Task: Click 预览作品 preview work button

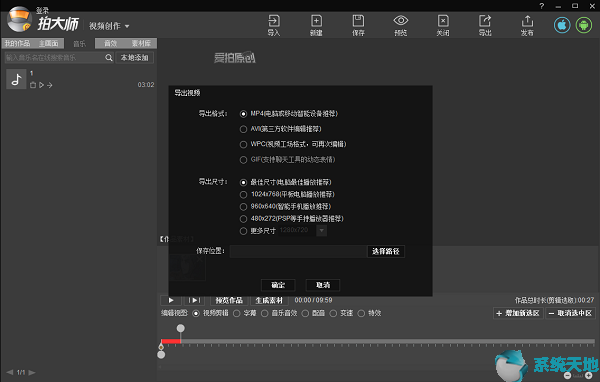Action: tap(229, 300)
